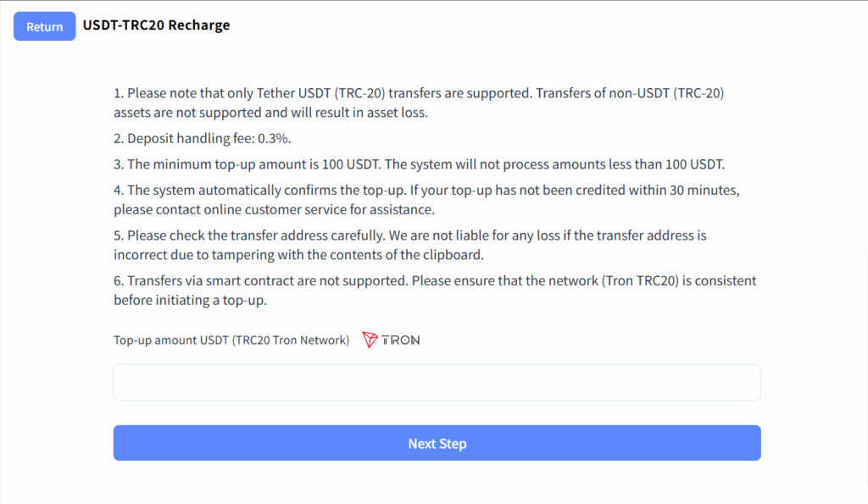Click the red TRON triangle logo
Screen dimensions: 868x504
tap(370, 339)
